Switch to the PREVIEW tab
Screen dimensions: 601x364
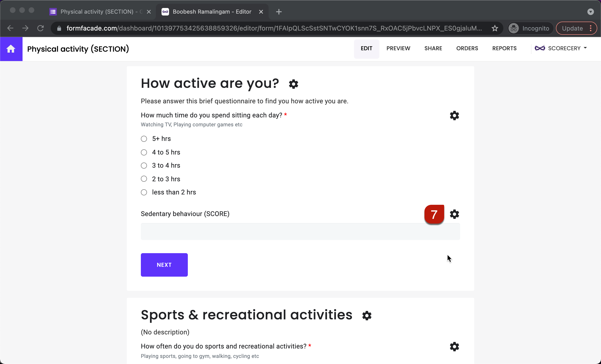click(398, 48)
